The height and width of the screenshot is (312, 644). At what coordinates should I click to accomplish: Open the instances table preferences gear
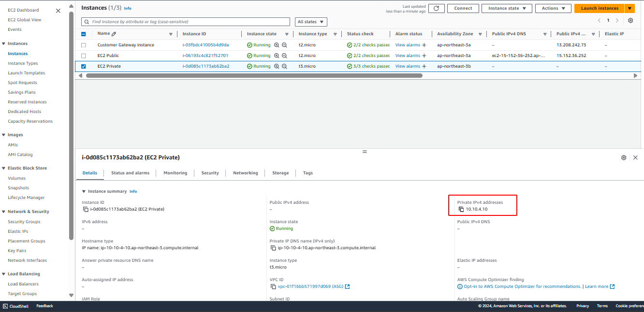click(630, 21)
